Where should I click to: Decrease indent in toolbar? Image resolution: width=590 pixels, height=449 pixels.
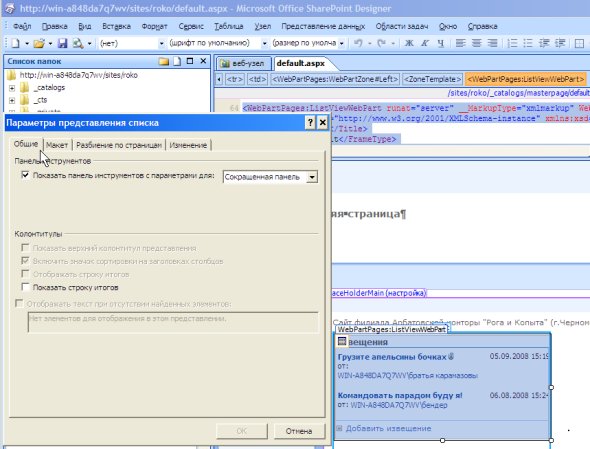point(544,43)
